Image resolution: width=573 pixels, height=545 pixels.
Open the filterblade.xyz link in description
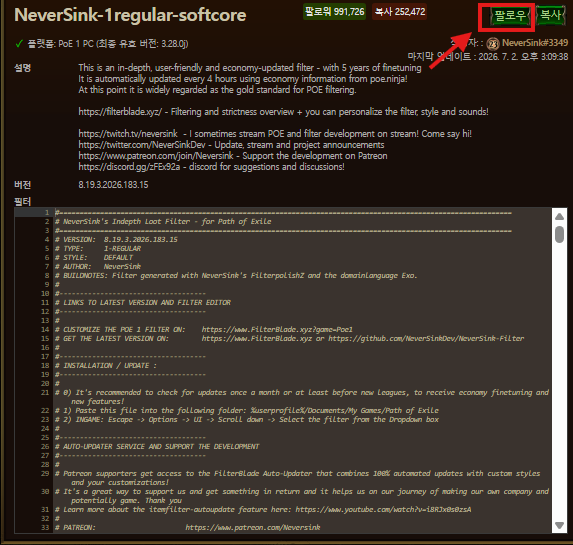point(120,112)
